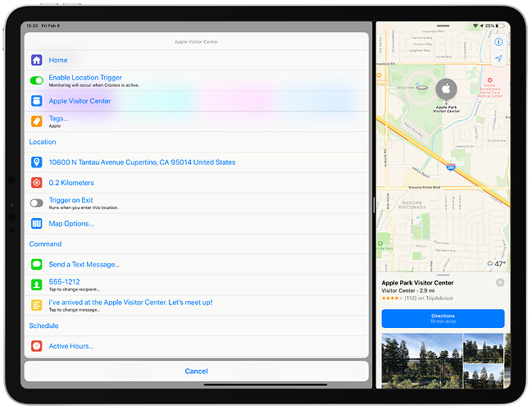This screenshot has height=410, width=532.
Task: Open the large Visitor Center photo
Action: pos(421,361)
